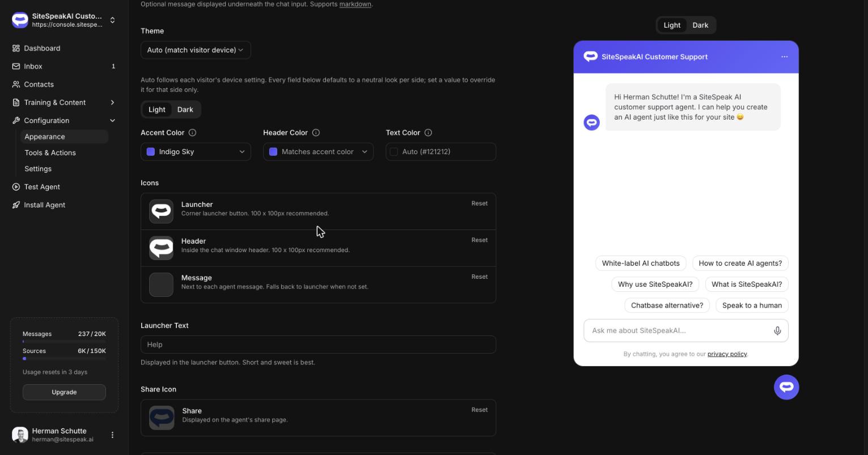The height and width of the screenshot is (455, 868).
Task: Click the chat header logo in preview
Action: (x=591, y=57)
